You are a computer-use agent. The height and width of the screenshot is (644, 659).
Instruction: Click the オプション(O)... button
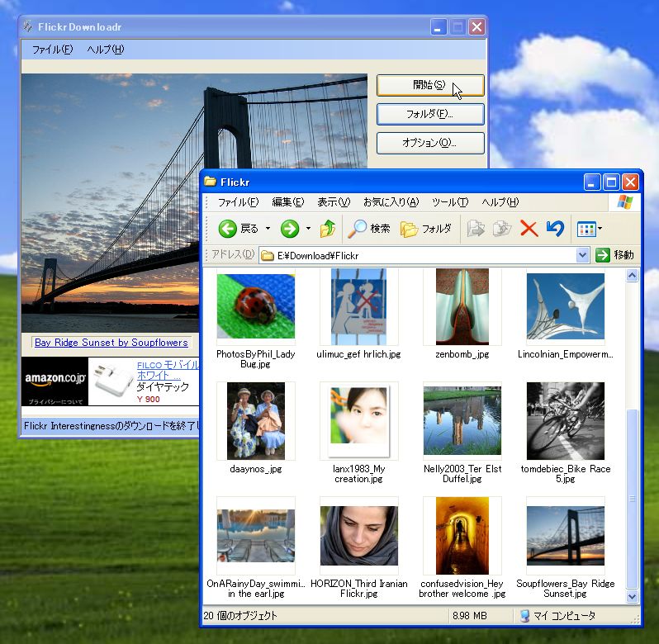point(430,144)
